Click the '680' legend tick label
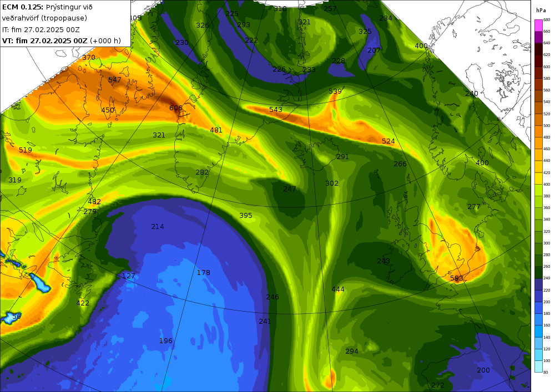Screen dimensions: 555x392 tap(547, 20)
